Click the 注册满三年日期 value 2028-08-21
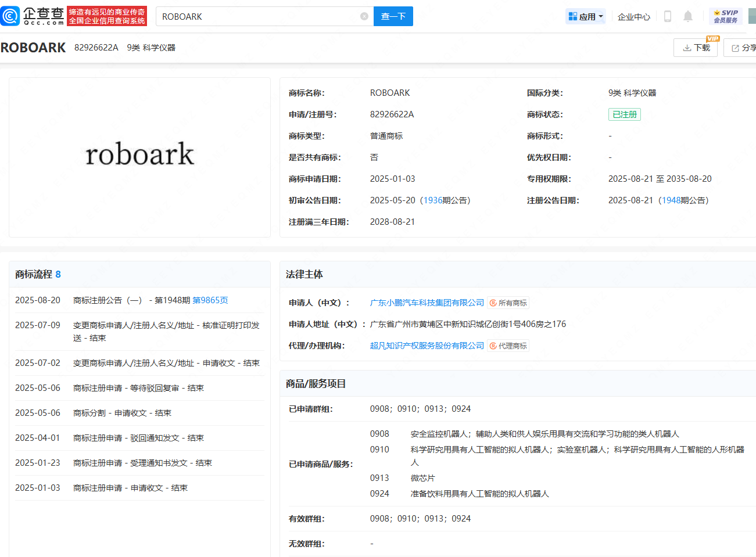 tap(393, 222)
